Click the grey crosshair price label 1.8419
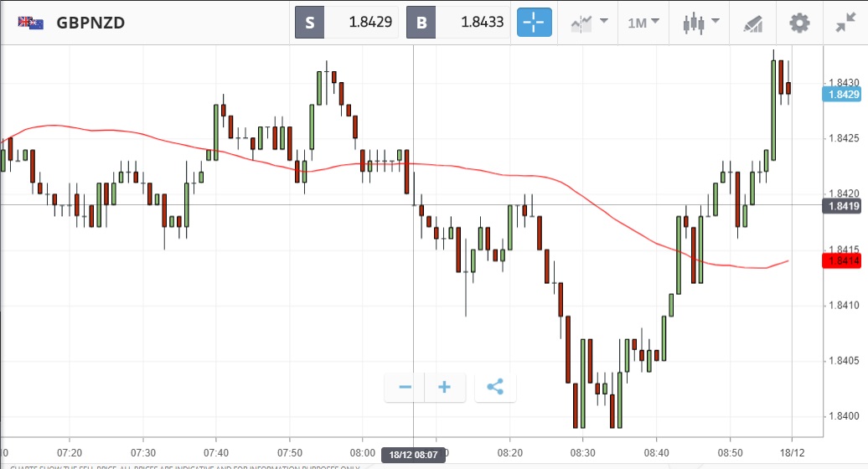 843,205
